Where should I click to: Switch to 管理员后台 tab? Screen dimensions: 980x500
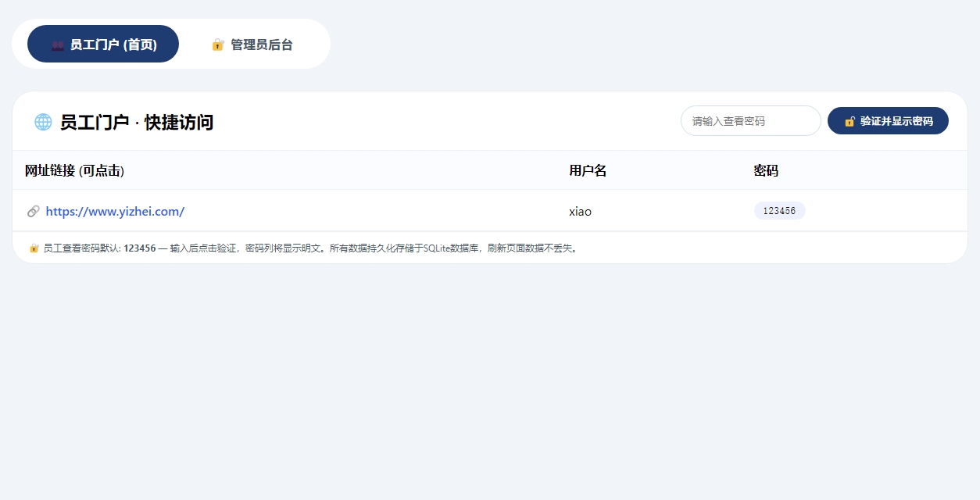click(252, 45)
